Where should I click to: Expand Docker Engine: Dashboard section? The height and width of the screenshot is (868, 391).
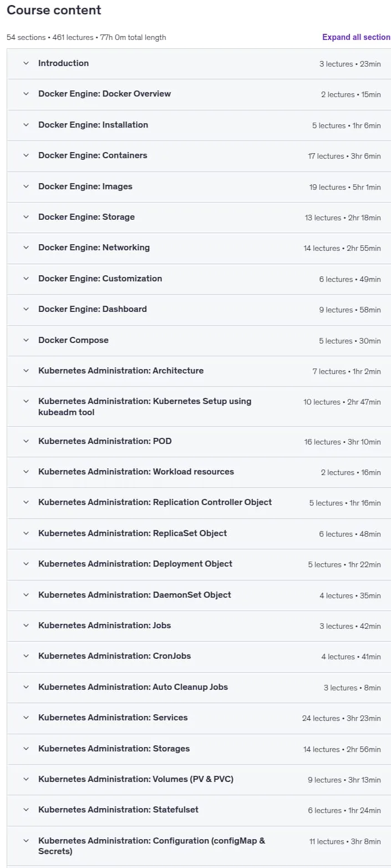[199, 310]
